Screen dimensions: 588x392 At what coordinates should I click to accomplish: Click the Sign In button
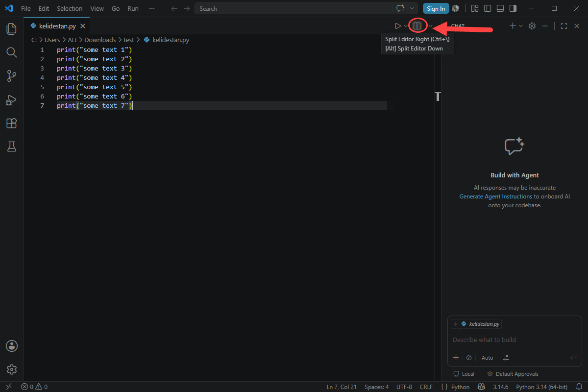pyautogui.click(x=436, y=8)
